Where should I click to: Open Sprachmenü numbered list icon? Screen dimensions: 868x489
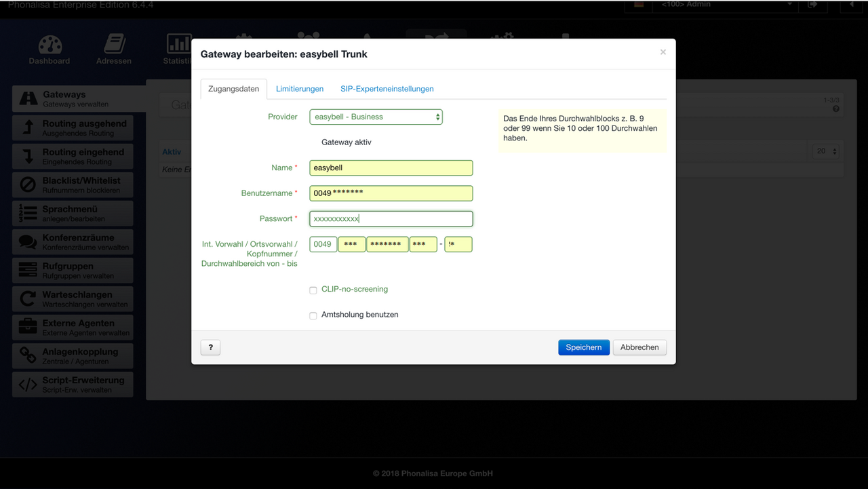28,213
